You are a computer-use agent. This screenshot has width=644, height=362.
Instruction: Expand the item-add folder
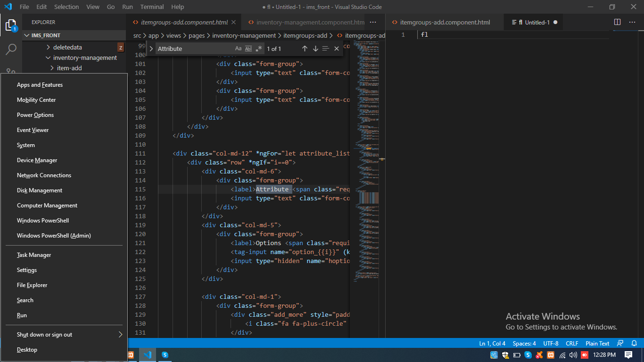[69, 68]
